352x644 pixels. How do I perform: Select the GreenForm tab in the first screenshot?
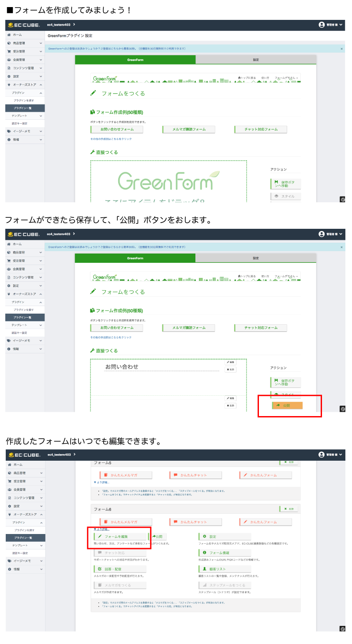tap(135, 60)
